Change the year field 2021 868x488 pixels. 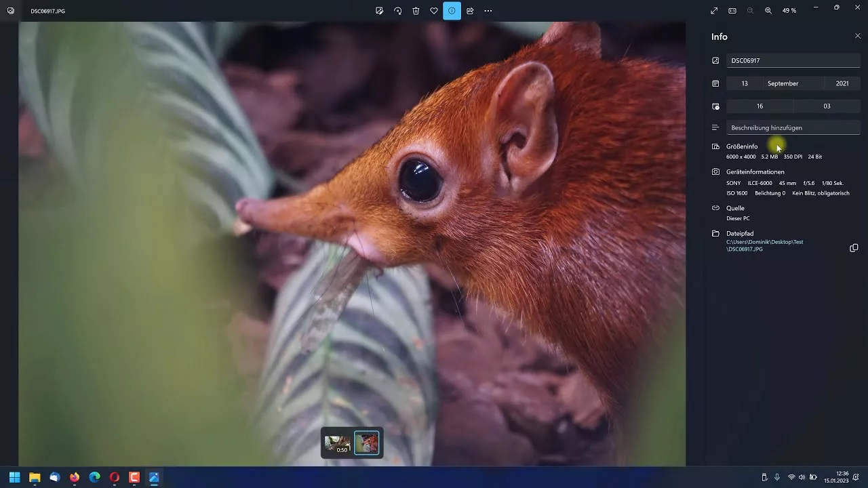pyautogui.click(x=842, y=83)
